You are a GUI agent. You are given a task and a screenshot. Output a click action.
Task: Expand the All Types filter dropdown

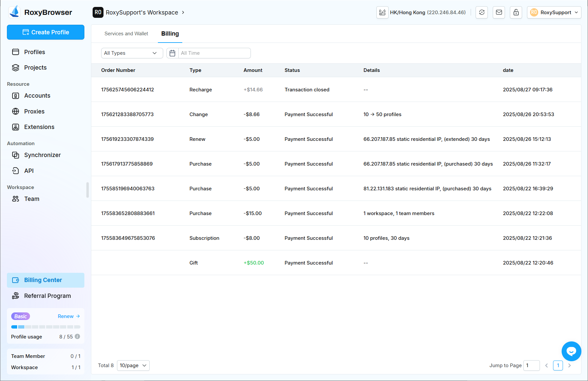pyautogui.click(x=132, y=53)
